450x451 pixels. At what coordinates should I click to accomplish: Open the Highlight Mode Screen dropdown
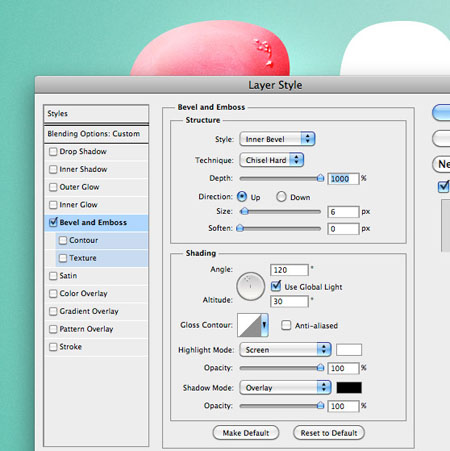click(285, 350)
